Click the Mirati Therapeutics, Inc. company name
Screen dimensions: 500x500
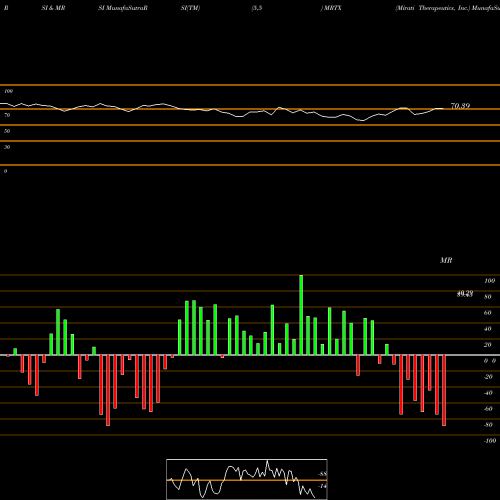[432, 8]
